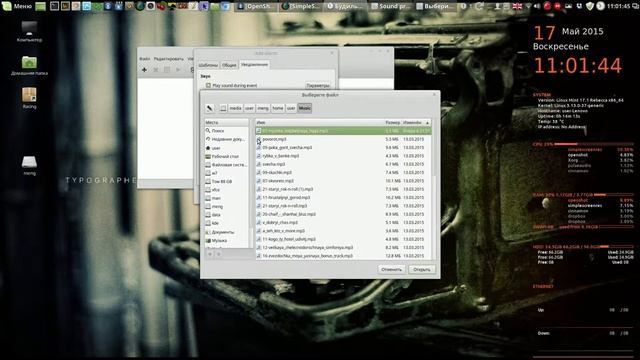Open the Mint Menu on the panel
The height and width of the screenshot is (360, 640).
17,6
